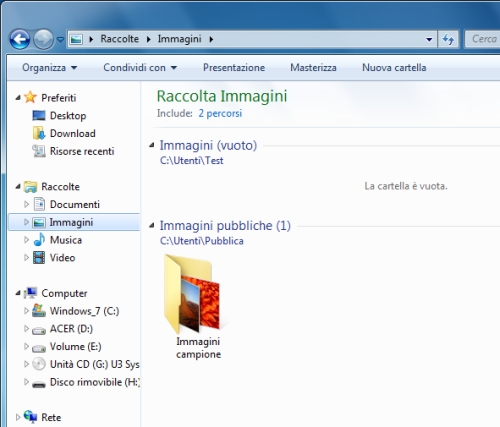This screenshot has height=427, width=500.
Task: Select the Musica library note icon
Action: click(39, 240)
